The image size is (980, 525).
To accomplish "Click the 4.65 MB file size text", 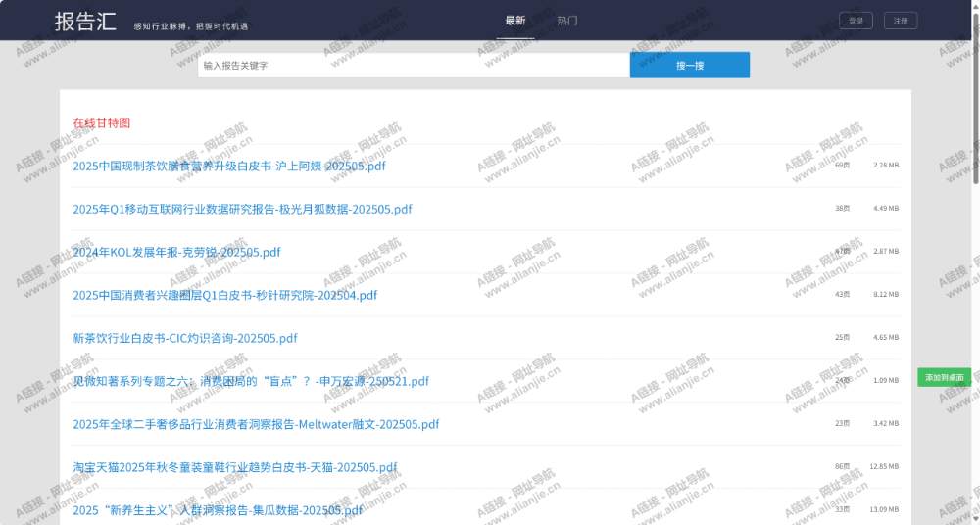I will [886, 338].
